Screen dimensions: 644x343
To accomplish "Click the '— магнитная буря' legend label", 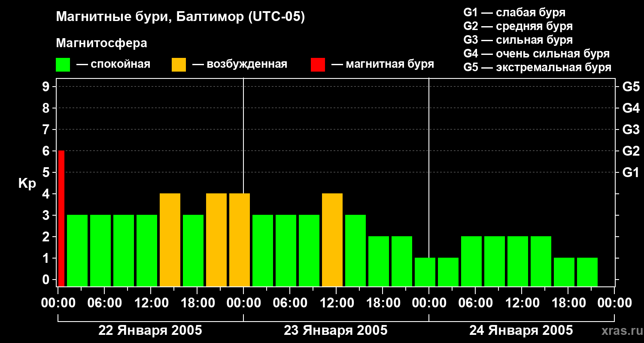I will tap(383, 64).
